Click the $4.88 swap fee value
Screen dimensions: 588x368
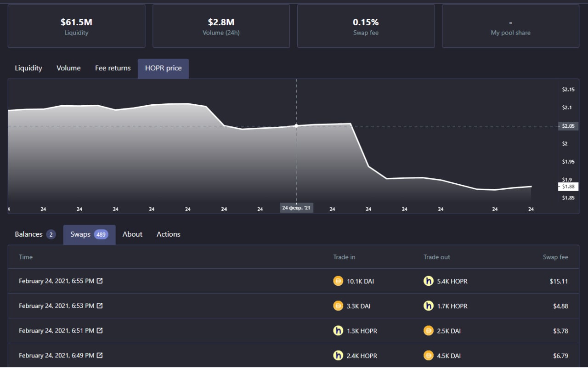(x=560, y=306)
